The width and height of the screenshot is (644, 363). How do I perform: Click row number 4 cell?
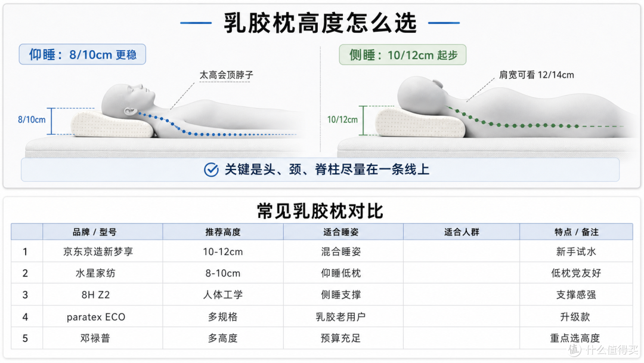tap(26, 316)
